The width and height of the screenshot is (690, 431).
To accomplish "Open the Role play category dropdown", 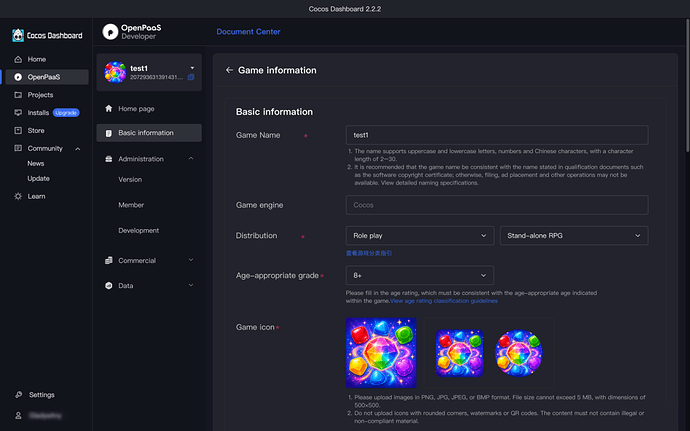I will (420, 236).
